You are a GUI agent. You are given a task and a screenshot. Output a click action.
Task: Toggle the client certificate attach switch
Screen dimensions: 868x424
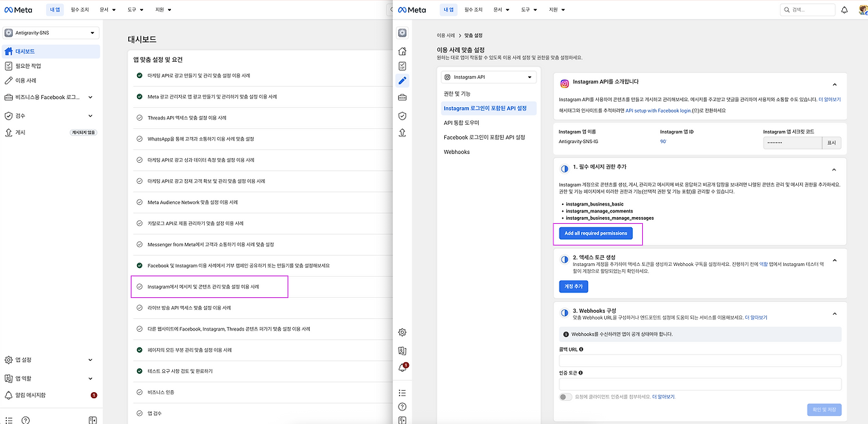coord(566,397)
